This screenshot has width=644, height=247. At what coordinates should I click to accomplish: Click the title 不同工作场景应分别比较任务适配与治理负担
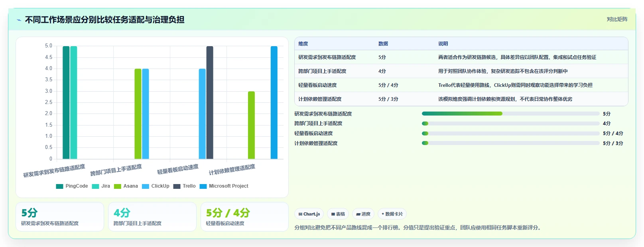(104, 20)
